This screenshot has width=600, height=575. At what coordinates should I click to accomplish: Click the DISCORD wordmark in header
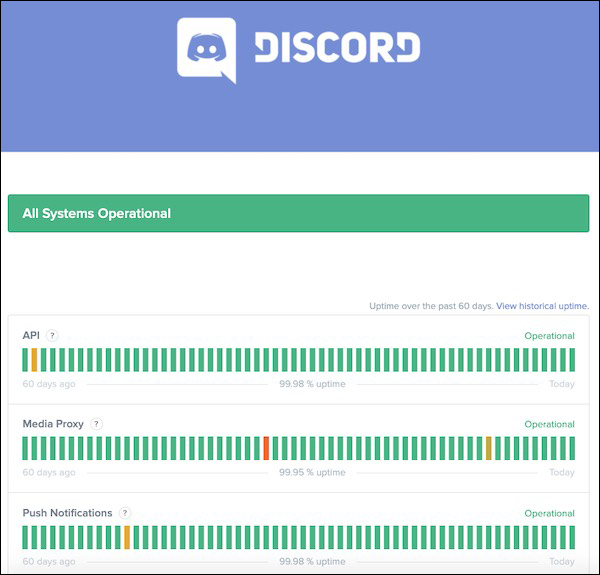tap(338, 47)
